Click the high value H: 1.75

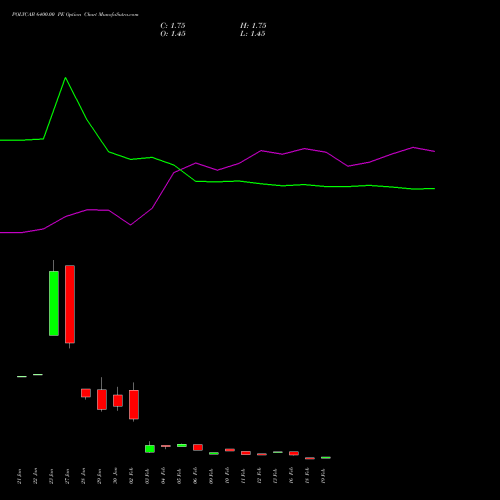253,26
